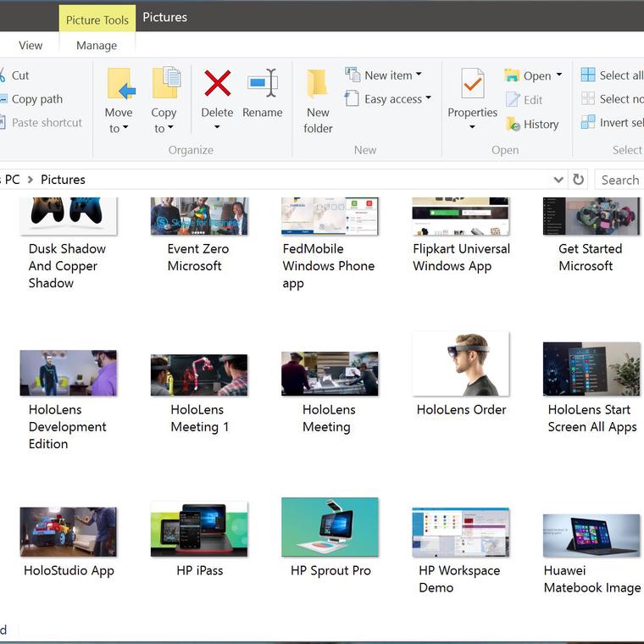Click Invert selection in Select group
The image size is (644, 644).
620,123
